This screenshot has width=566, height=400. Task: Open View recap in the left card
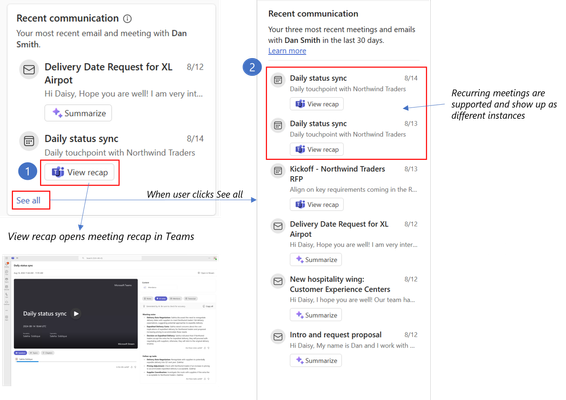pyautogui.click(x=79, y=172)
